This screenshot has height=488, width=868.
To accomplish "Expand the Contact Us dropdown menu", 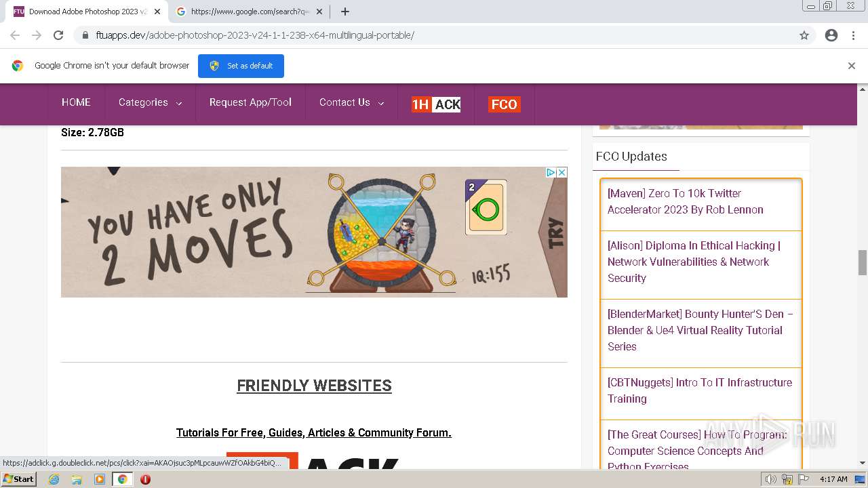I will click(351, 102).
